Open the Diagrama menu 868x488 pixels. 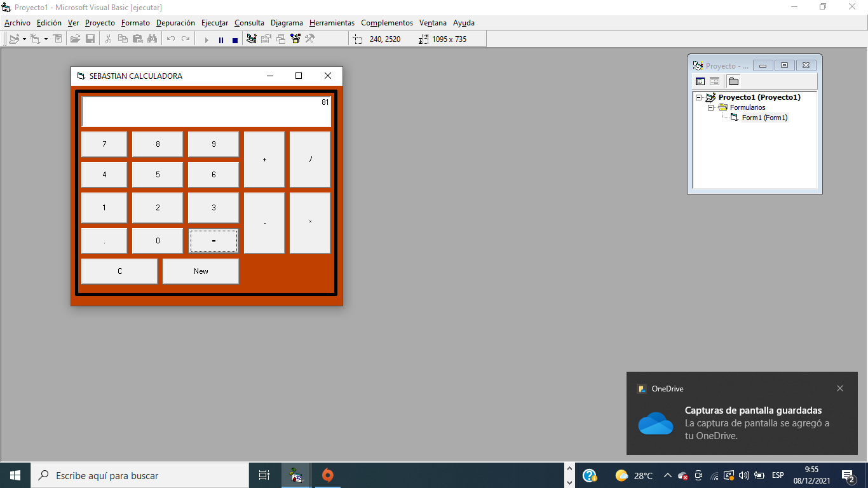(x=287, y=23)
